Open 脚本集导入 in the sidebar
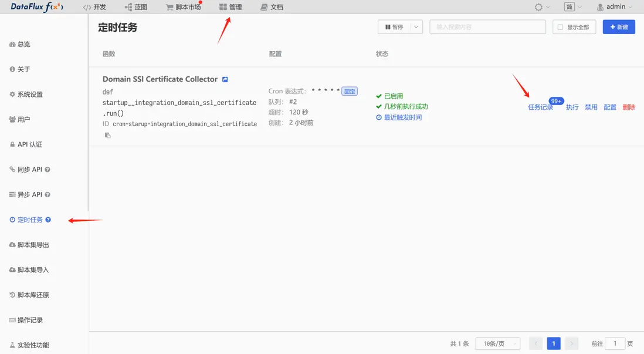Image resolution: width=644 pixels, height=354 pixels. pyautogui.click(x=29, y=269)
